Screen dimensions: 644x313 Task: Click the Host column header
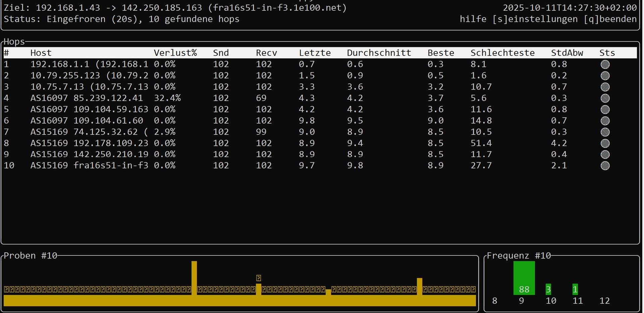[x=41, y=53]
